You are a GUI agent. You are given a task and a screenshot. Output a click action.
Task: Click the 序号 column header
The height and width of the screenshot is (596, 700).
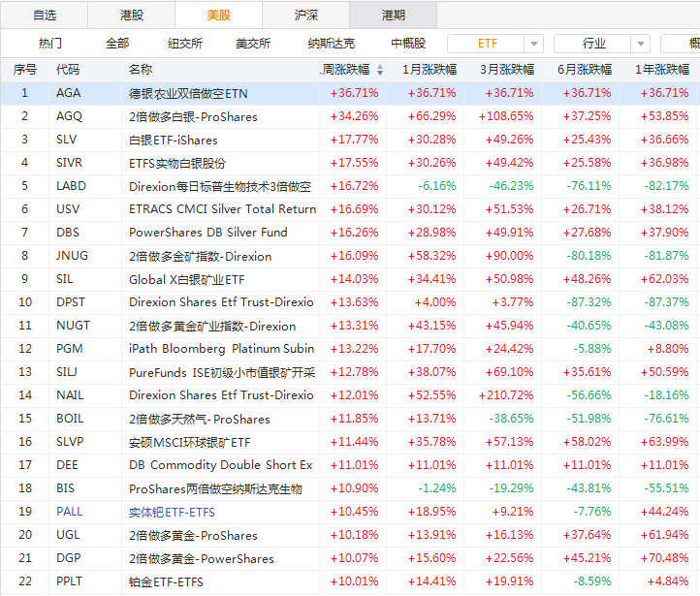[24, 70]
